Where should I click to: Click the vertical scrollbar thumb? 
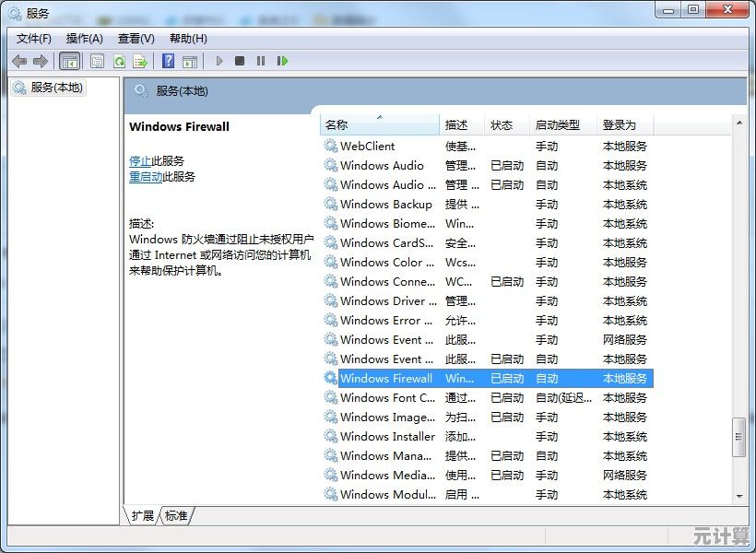(739, 437)
